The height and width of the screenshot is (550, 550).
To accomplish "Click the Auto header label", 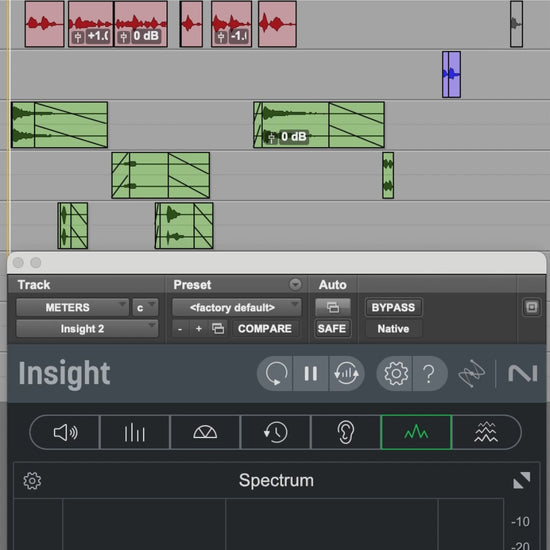I will pyautogui.click(x=333, y=284).
